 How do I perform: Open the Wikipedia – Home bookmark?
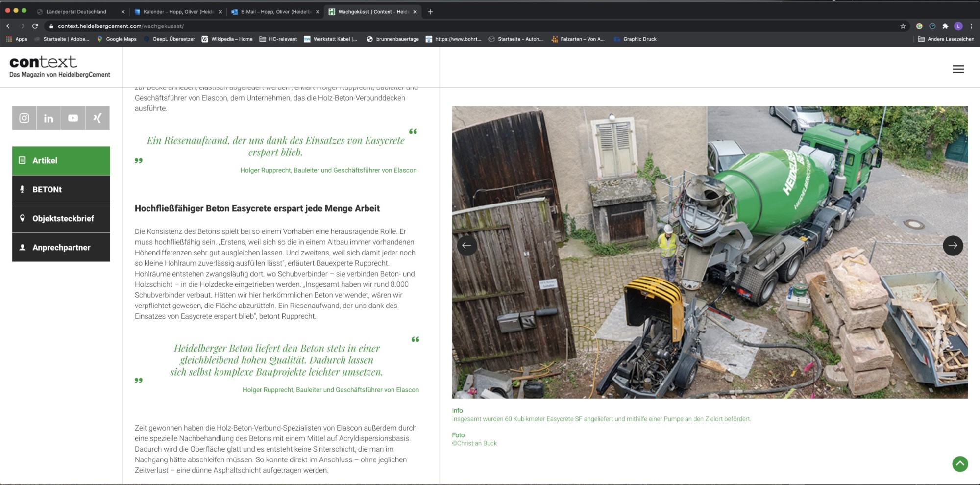click(x=227, y=39)
